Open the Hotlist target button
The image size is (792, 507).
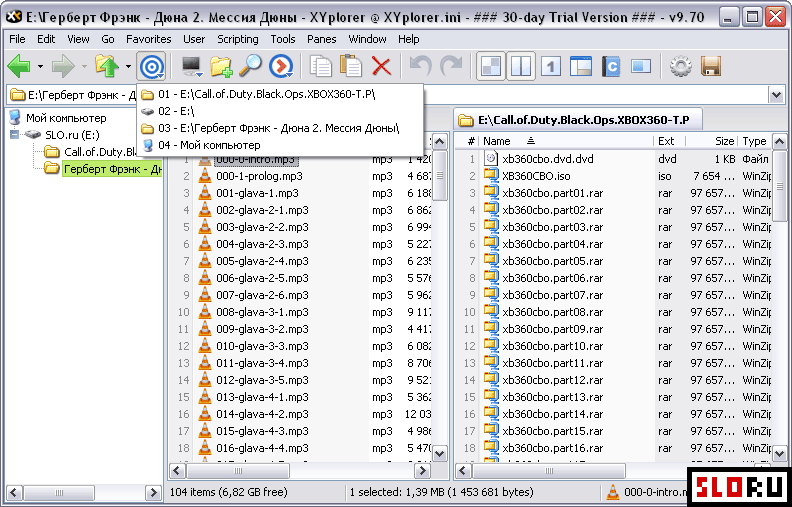tap(151, 67)
